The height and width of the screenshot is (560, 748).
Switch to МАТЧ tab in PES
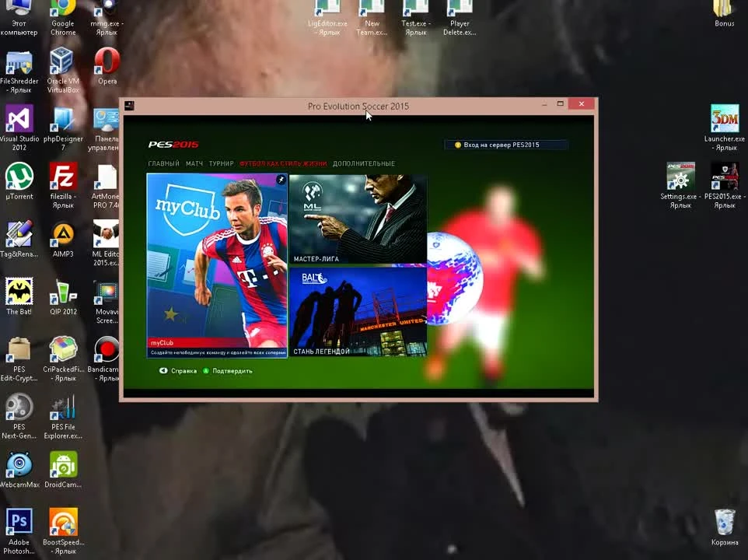coord(194,163)
